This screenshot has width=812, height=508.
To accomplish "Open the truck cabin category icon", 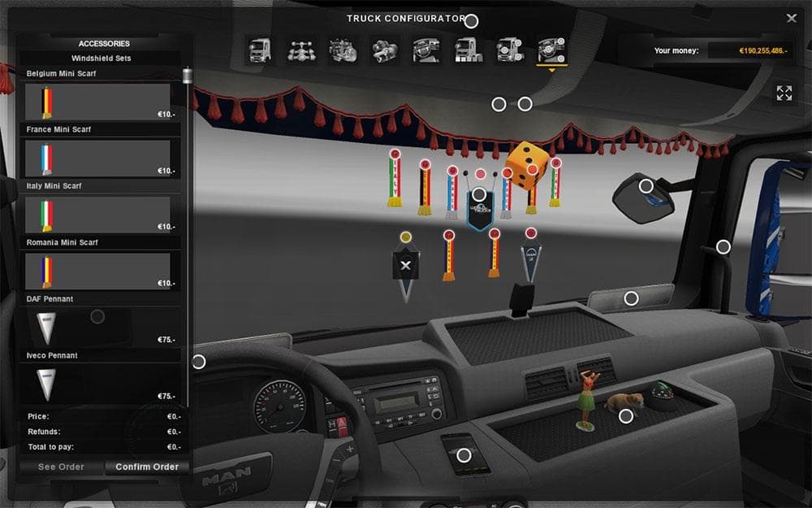I will point(260,50).
